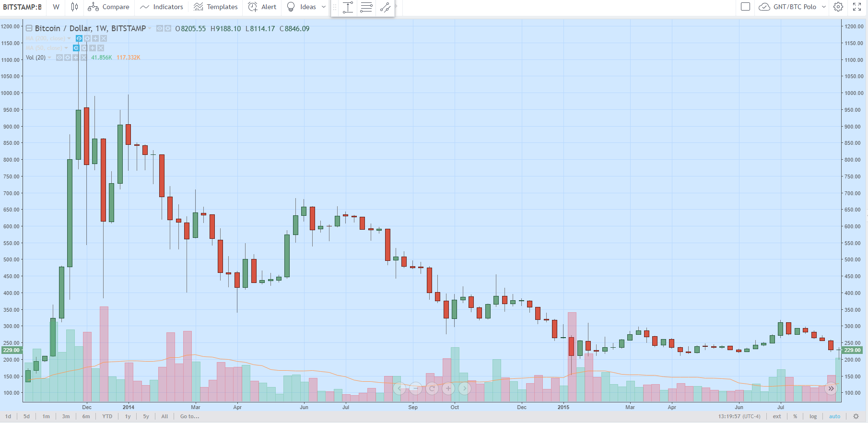Image resolution: width=868 pixels, height=423 pixels.
Task: Toggle log scale mode
Action: [813, 416]
